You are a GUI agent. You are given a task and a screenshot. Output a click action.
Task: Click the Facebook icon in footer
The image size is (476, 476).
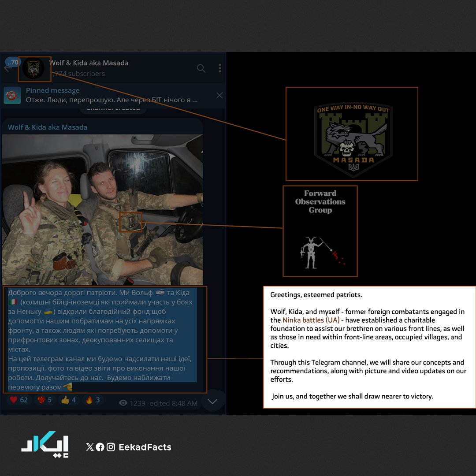point(100,447)
